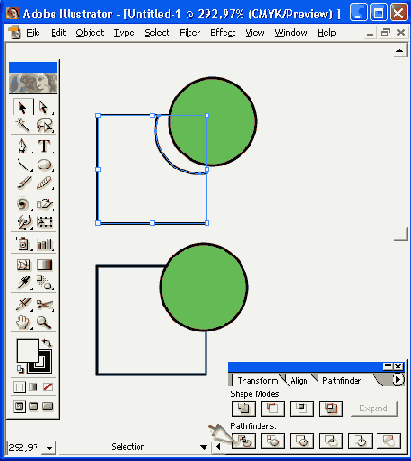
Task: Select the Selection arrow tool
Action: point(23,107)
